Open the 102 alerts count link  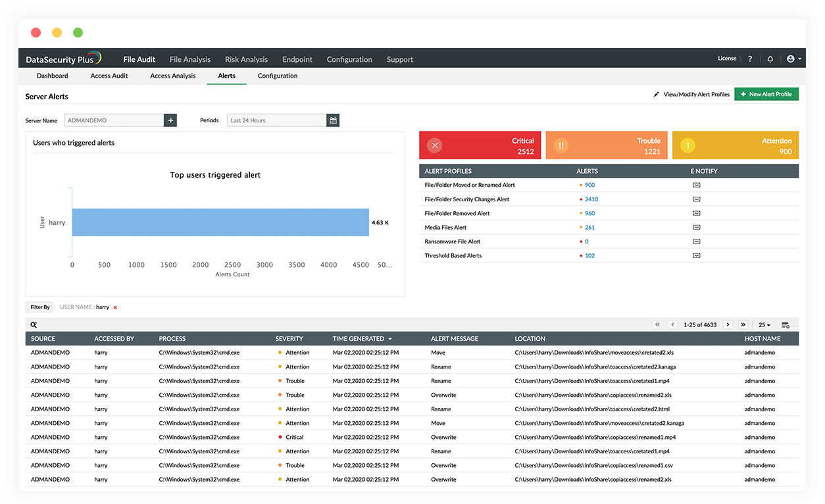589,255
